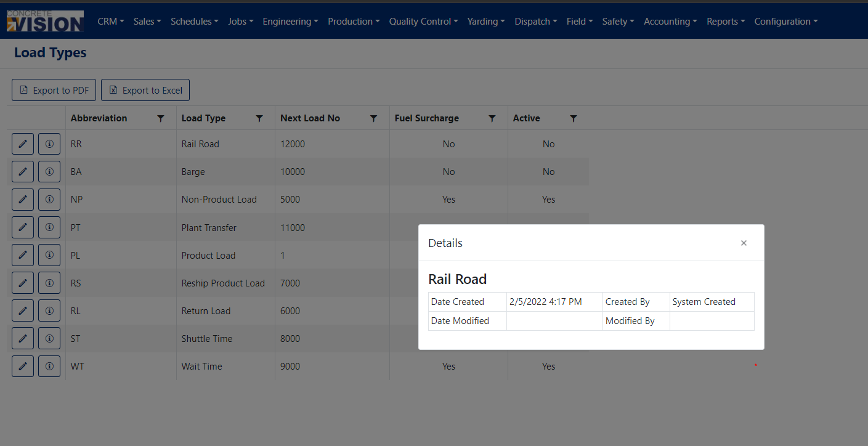
Task: Open info for Plant Transfer row
Action: (x=49, y=227)
